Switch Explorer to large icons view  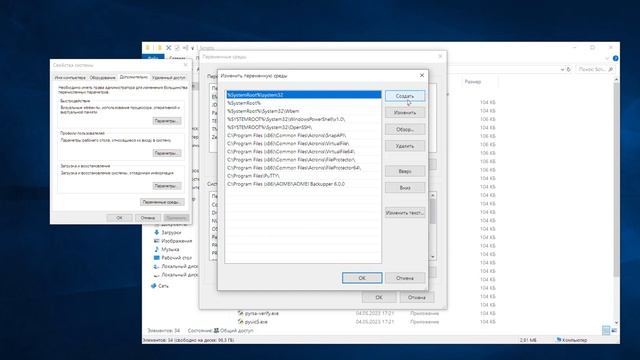point(614,330)
